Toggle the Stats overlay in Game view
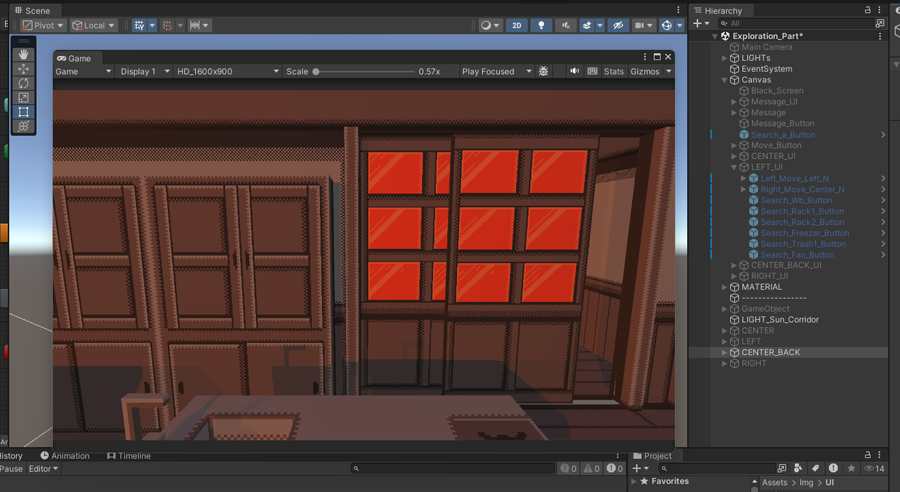 pyautogui.click(x=613, y=72)
